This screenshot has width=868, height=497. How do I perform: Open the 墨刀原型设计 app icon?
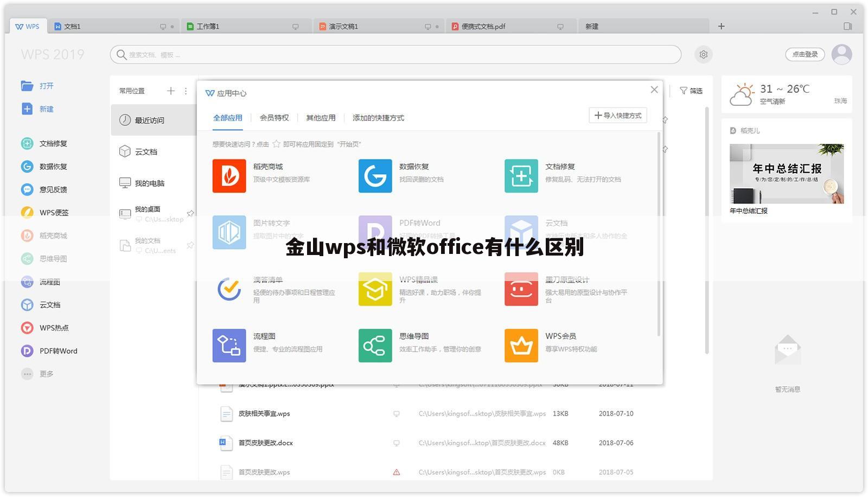coord(521,289)
